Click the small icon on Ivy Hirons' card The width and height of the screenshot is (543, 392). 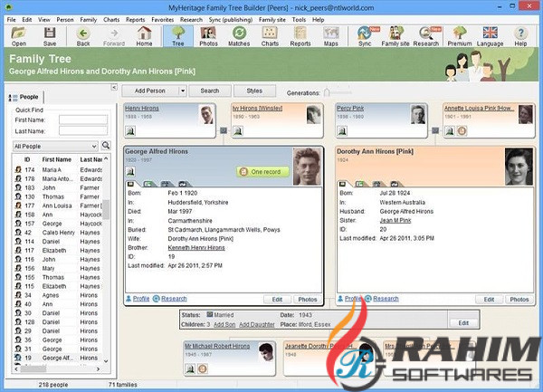(x=238, y=131)
